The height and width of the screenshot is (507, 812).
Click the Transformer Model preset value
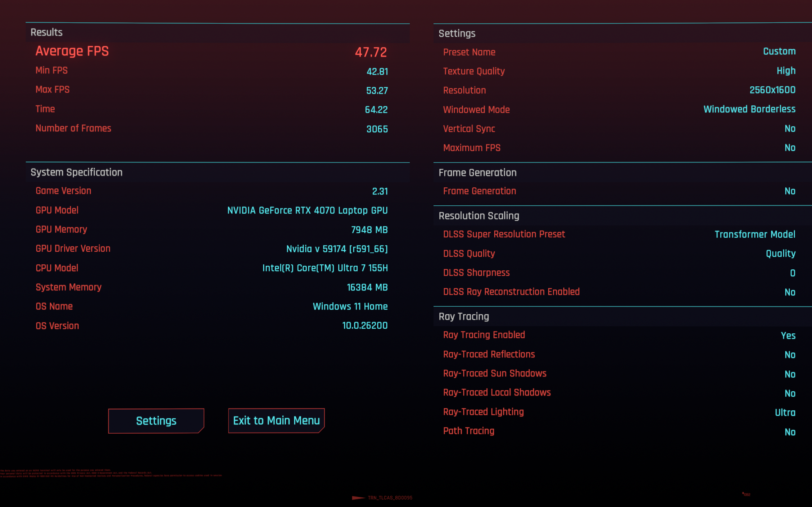tap(754, 234)
